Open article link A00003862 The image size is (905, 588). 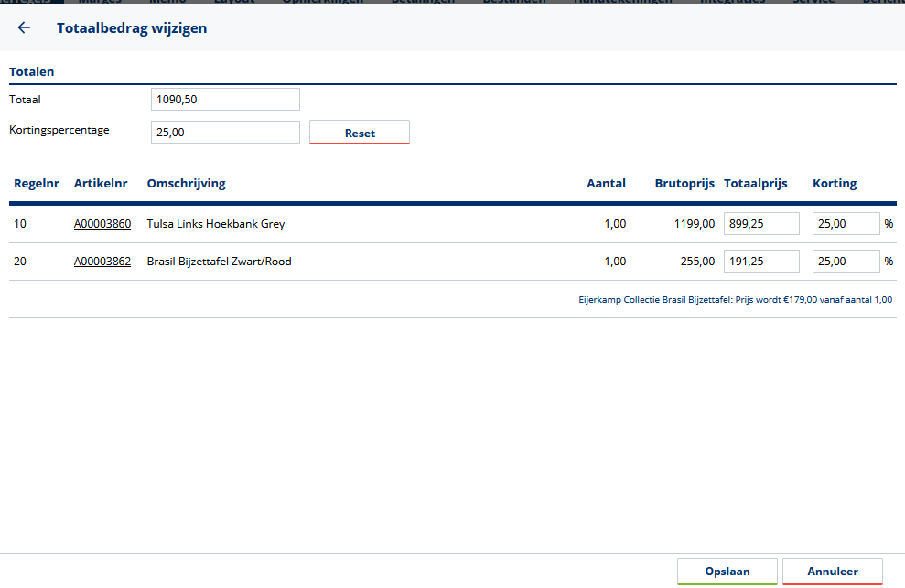coord(102,262)
